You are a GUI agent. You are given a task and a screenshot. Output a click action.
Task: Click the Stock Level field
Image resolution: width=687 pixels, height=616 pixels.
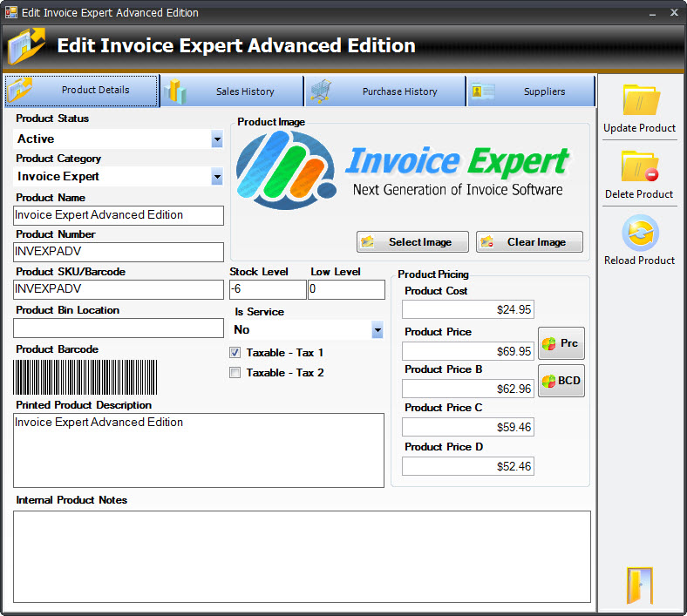(268, 289)
